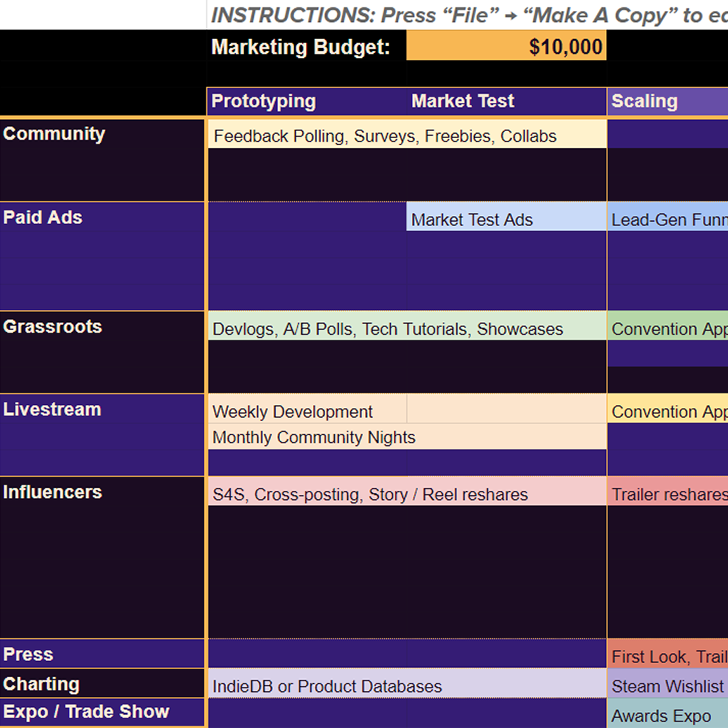This screenshot has height=728, width=728.
Task: Click the Charting row label
Action: point(102,684)
